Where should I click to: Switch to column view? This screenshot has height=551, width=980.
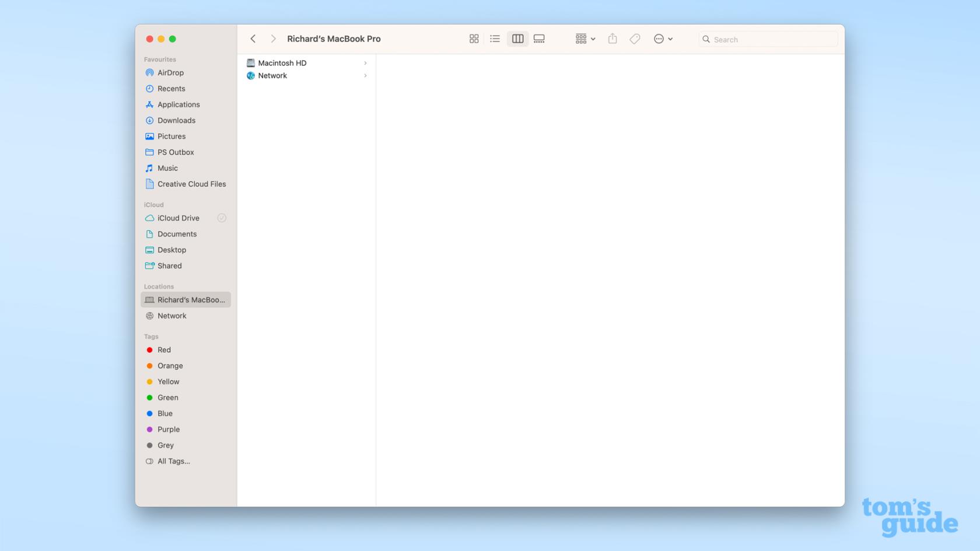tap(517, 38)
